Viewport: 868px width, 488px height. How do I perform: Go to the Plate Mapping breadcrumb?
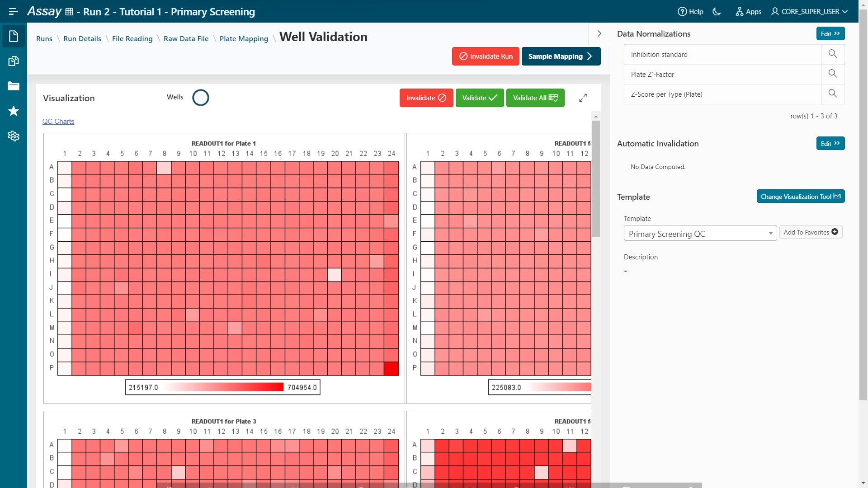[x=244, y=39]
